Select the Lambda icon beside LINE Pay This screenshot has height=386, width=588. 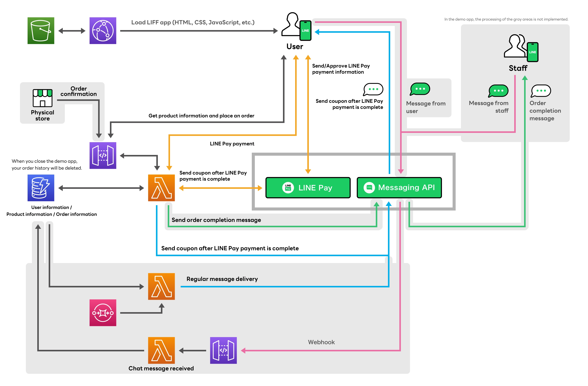click(x=161, y=188)
